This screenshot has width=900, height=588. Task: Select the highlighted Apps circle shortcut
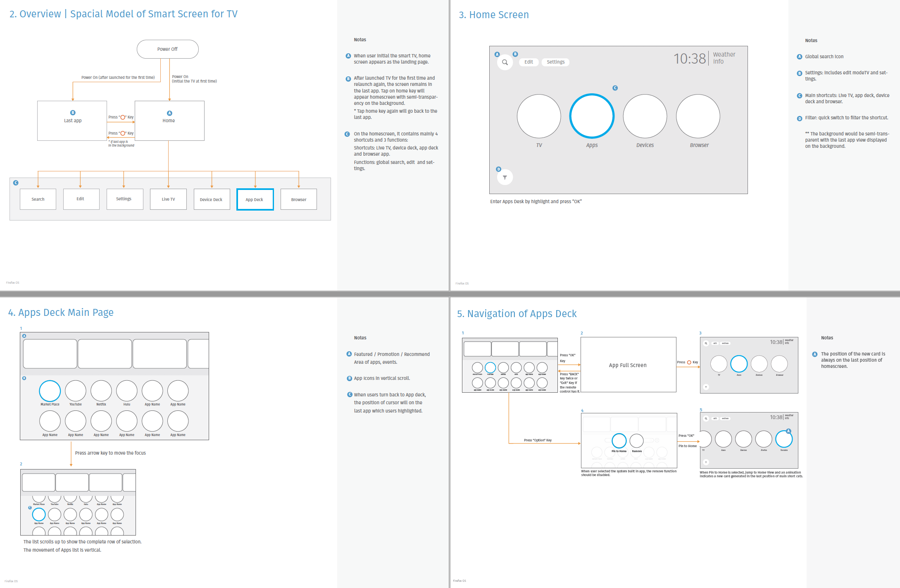(x=592, y=116)
